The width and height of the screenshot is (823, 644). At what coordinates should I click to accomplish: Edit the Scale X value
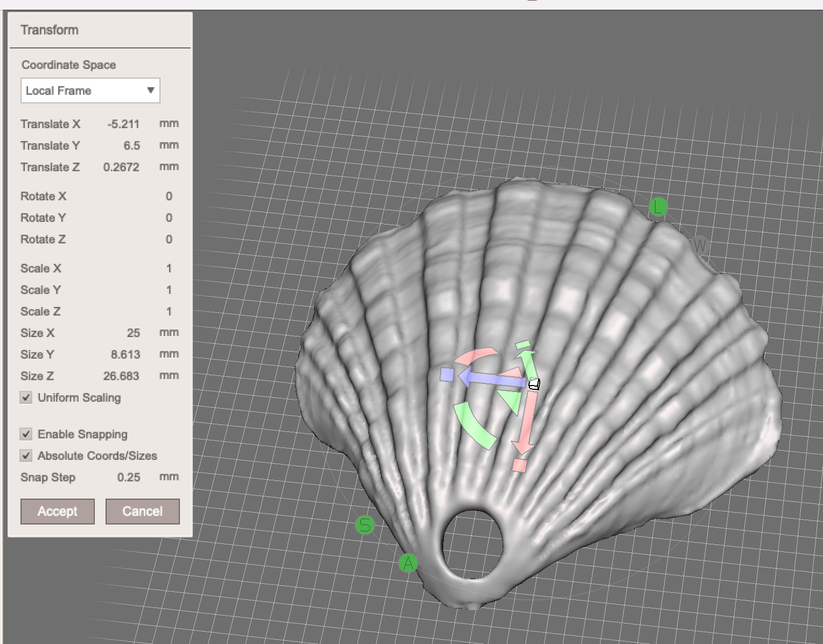click(x=169, y=268)
